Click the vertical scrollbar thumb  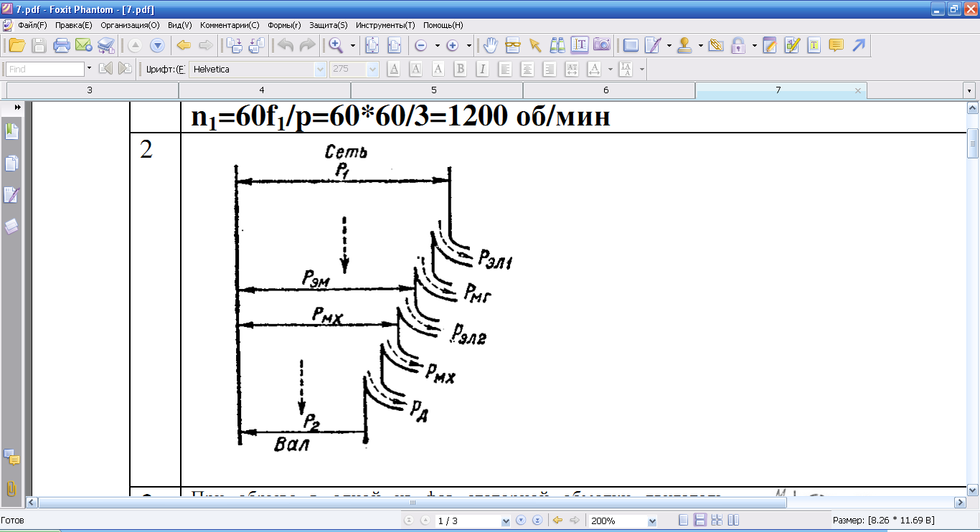973,143
